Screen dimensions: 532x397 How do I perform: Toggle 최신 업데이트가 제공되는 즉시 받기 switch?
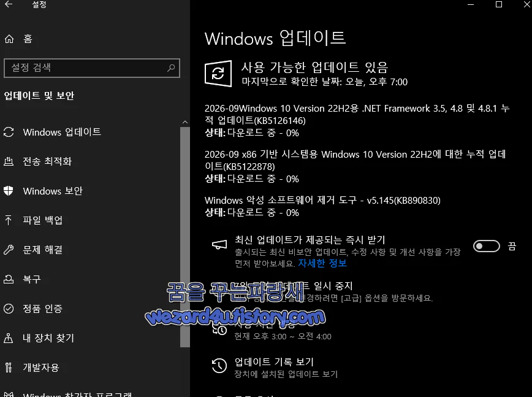click(x=487, y=246)
